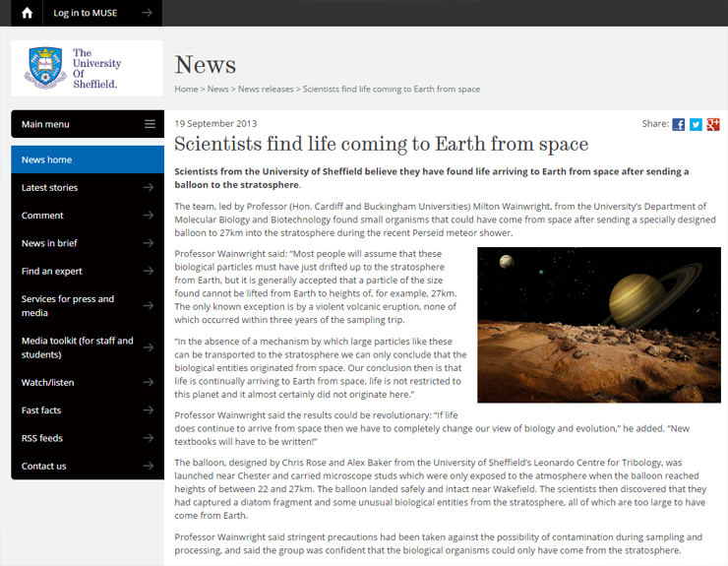Share article on Facebook

pyautogui.click(x=679, y=124)
